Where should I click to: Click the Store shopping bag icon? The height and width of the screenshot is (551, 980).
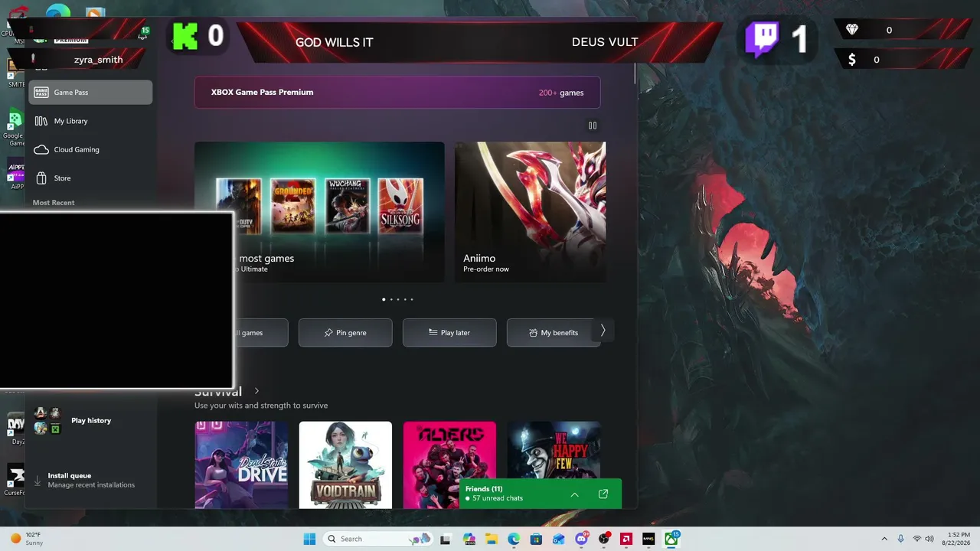click(41, 178)
